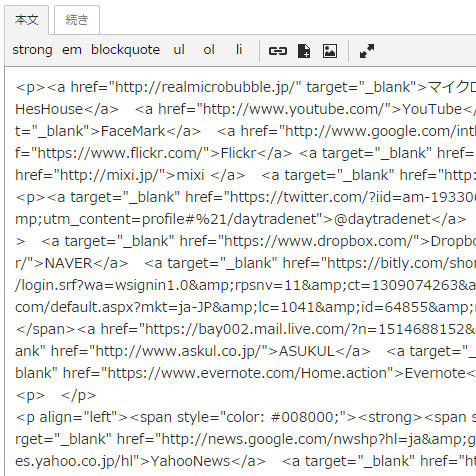Click the Flickr text in code
Screen dimensions: 476x476
(238, 153)
